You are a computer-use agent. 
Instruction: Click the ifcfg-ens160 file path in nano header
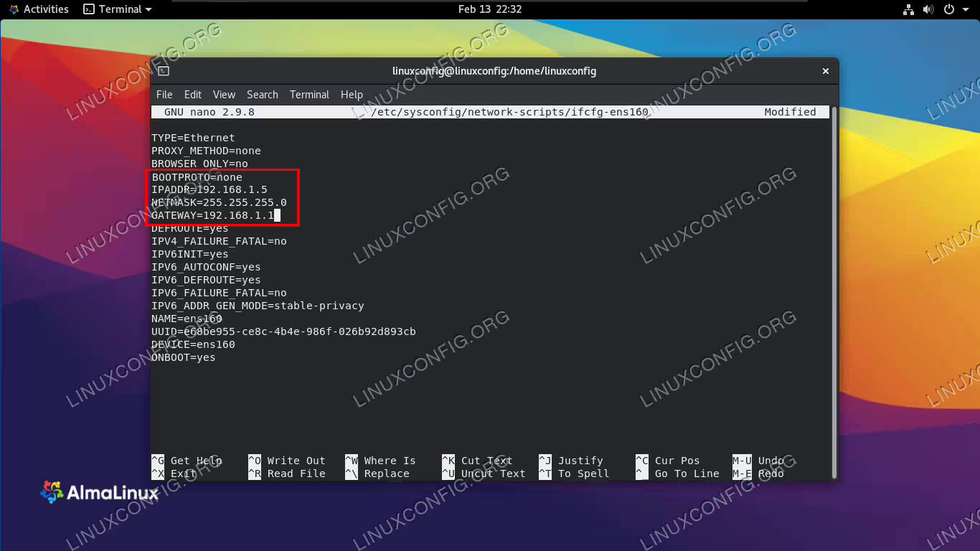(x=509, y=112)
